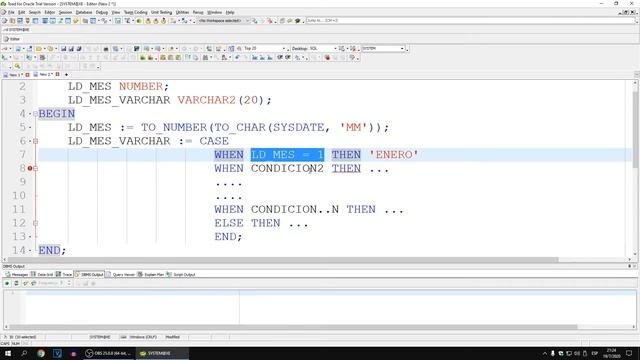Collapse the fold marker on line 12
The height and width of the screenshot is (360, 640).
(36, 223)
